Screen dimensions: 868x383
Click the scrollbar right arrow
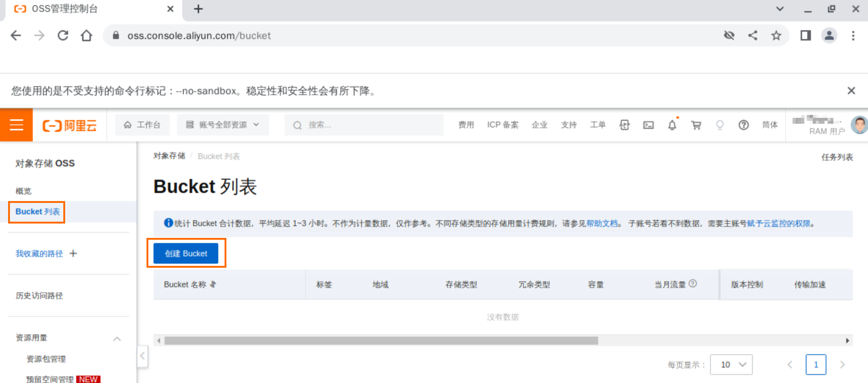click(x=847, y=341)
